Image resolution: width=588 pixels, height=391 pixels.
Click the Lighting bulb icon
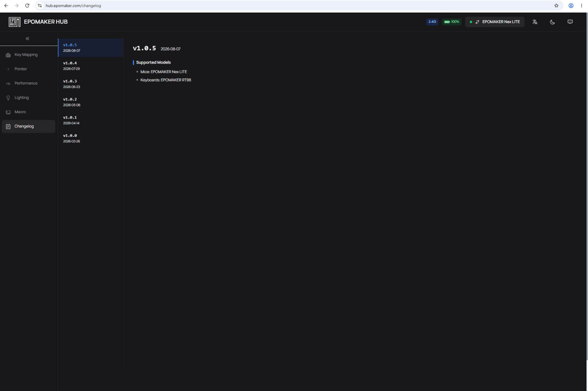[x=8, y=98]
